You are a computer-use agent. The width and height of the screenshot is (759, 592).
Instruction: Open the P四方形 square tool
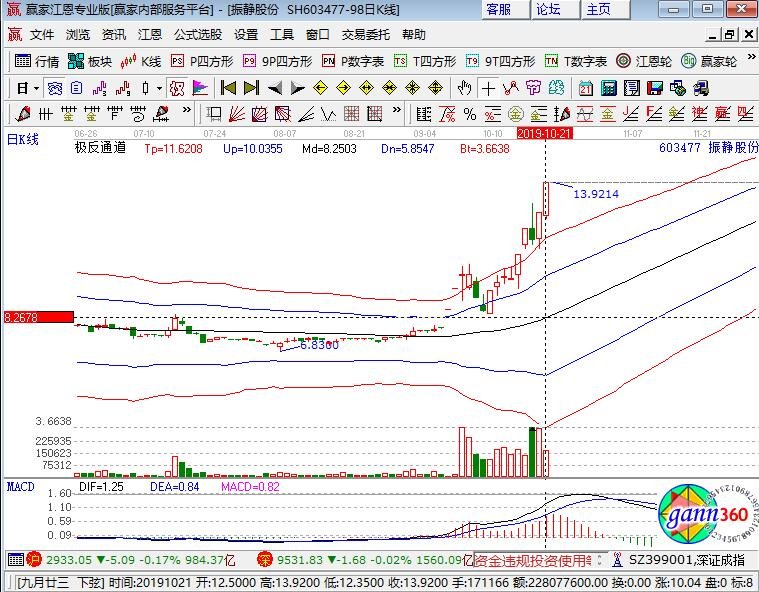coord(202,61)
